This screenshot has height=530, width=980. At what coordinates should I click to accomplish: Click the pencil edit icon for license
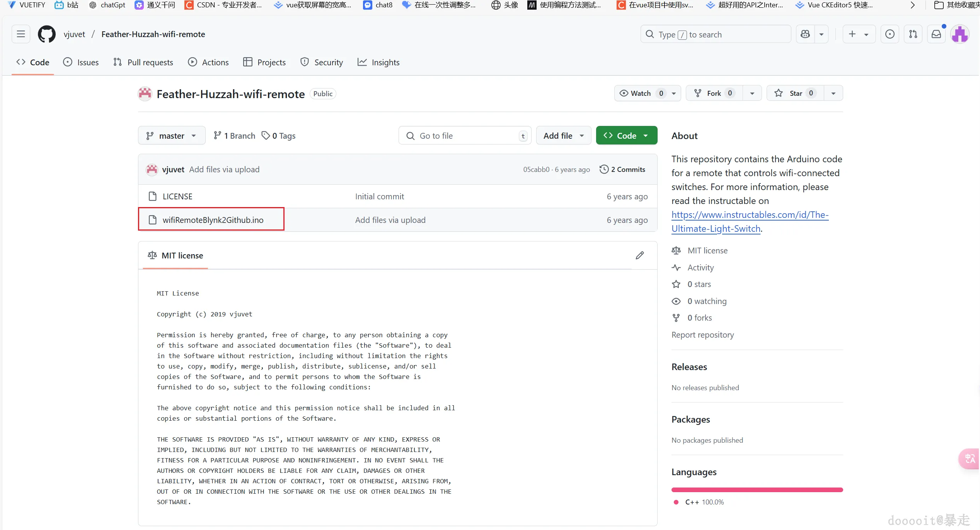pyautogui.click(x=640, y=255)
